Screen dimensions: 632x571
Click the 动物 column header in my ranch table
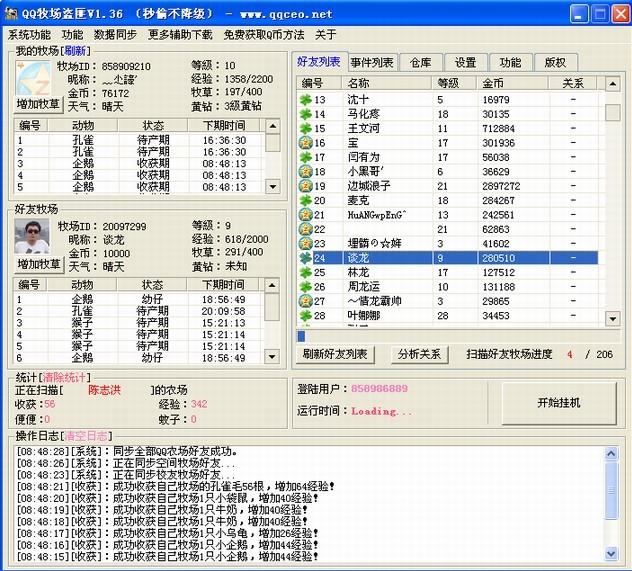coord(83,126)
